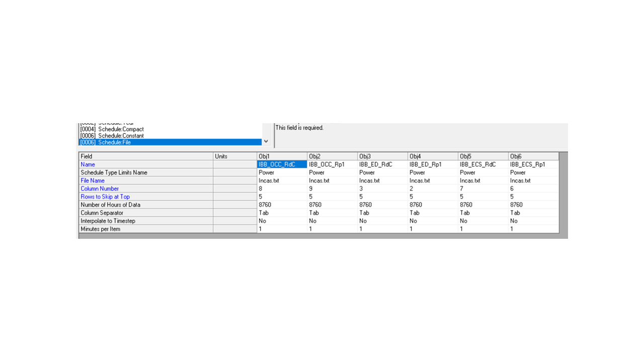Select Obj3 Column Separator Tab cell

tap(382, 213)
